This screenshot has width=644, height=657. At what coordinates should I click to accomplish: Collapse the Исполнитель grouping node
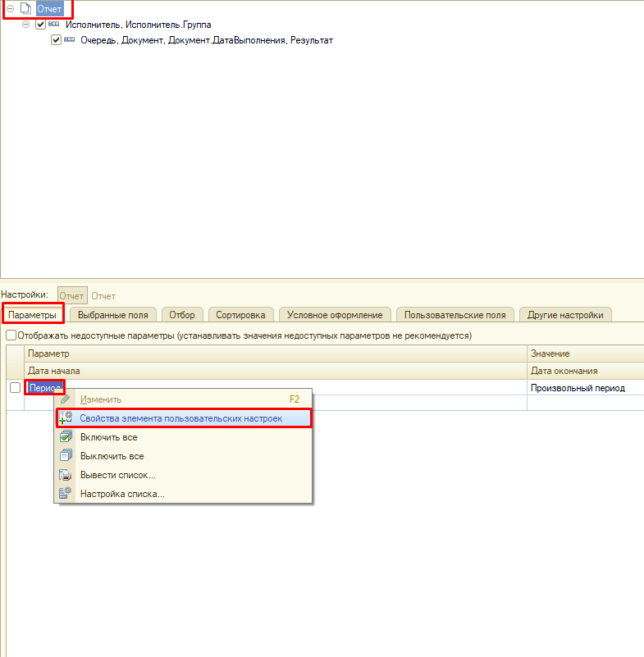25,25
